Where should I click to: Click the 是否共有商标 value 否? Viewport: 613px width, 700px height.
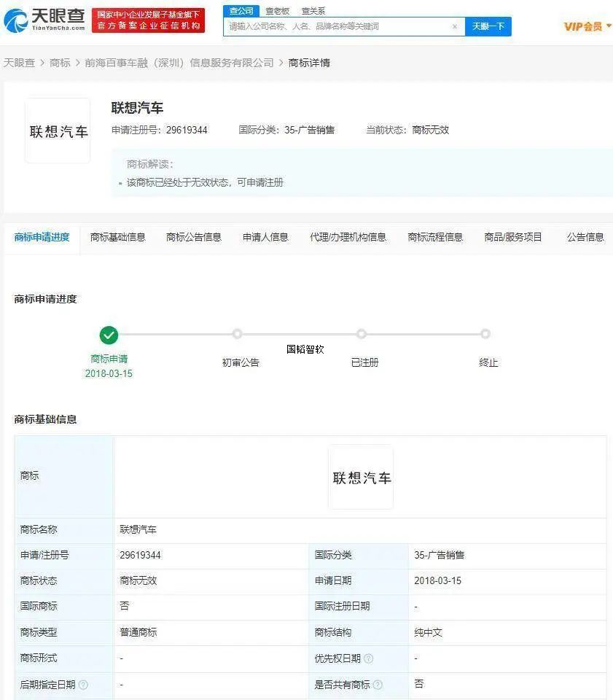point(418,685)
